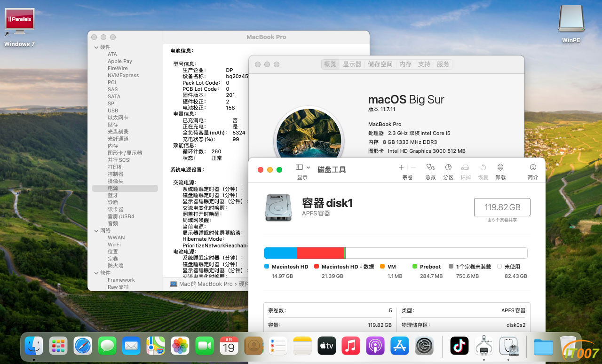The height and width of the screenshot is (364, 602).
Task: Open the 支持 tab in About This Mac
Action: click(x=424, y=64)
